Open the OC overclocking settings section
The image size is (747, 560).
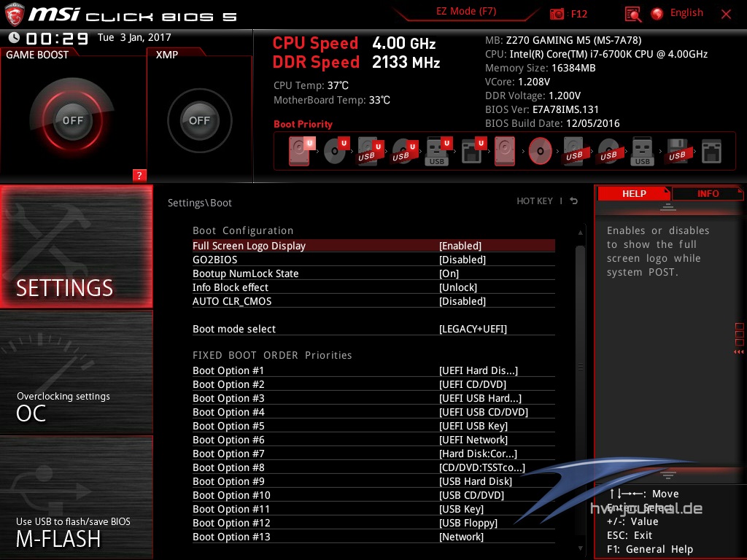tap(76, 372)
